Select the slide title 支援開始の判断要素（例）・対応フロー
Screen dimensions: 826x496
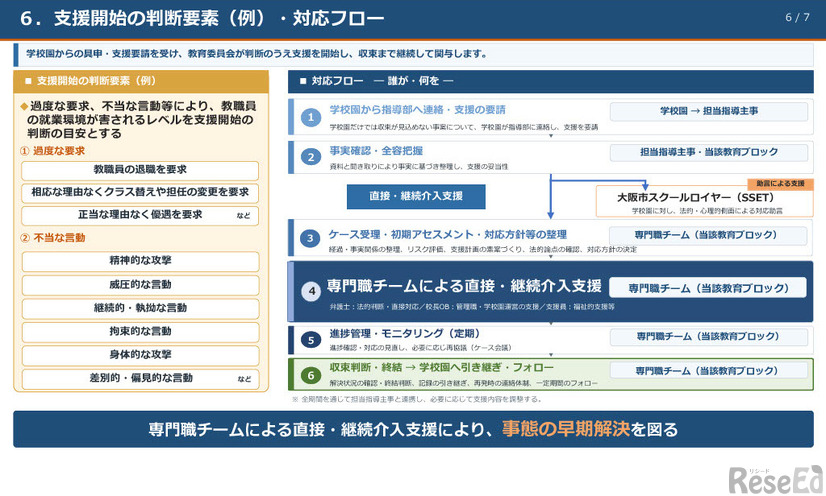pyautogui.click(x=219, y=18)
